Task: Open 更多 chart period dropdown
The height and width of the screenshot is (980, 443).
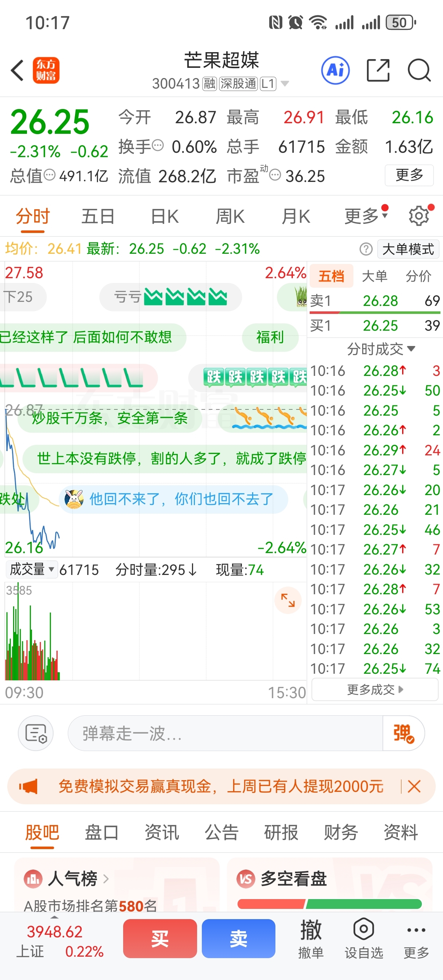Action: point(366,217)
